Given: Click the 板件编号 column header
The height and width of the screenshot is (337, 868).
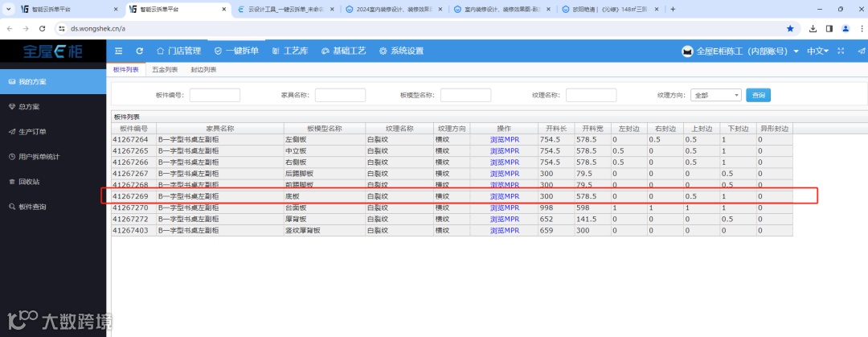Looking at the screenshot, I should (133, 129).
